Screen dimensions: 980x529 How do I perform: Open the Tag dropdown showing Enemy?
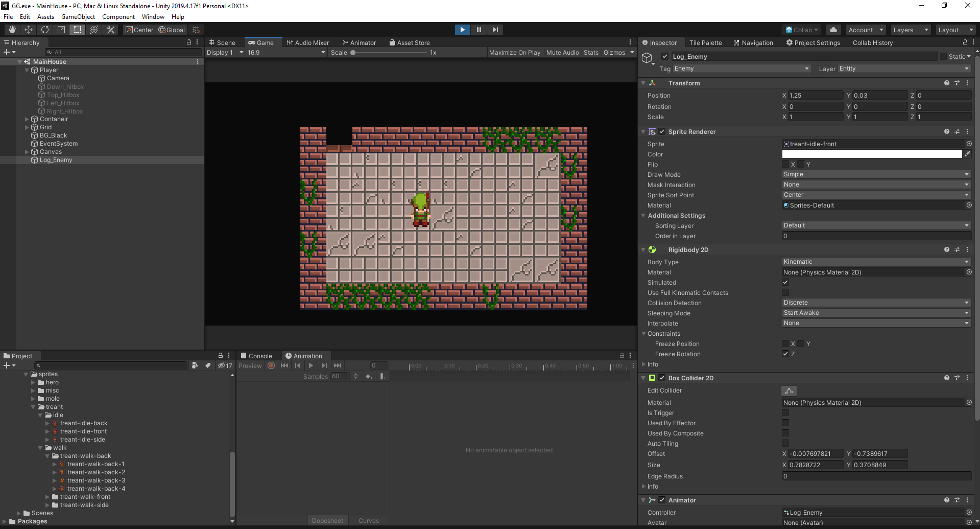(742, 68)
